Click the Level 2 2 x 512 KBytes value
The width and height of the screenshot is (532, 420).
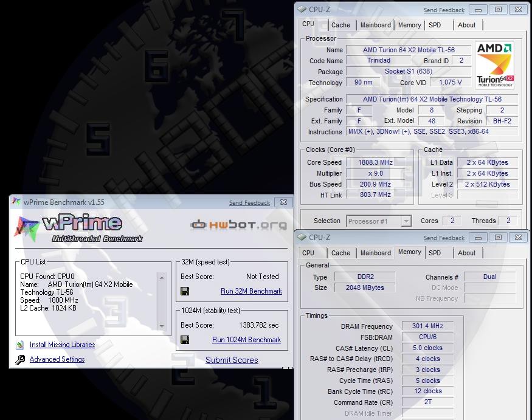[488, 184]
